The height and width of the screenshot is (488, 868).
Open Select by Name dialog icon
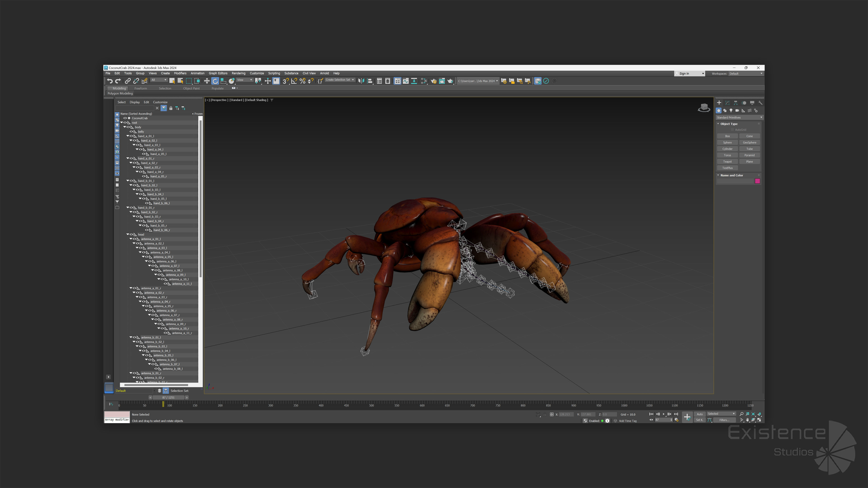point(180,81)
